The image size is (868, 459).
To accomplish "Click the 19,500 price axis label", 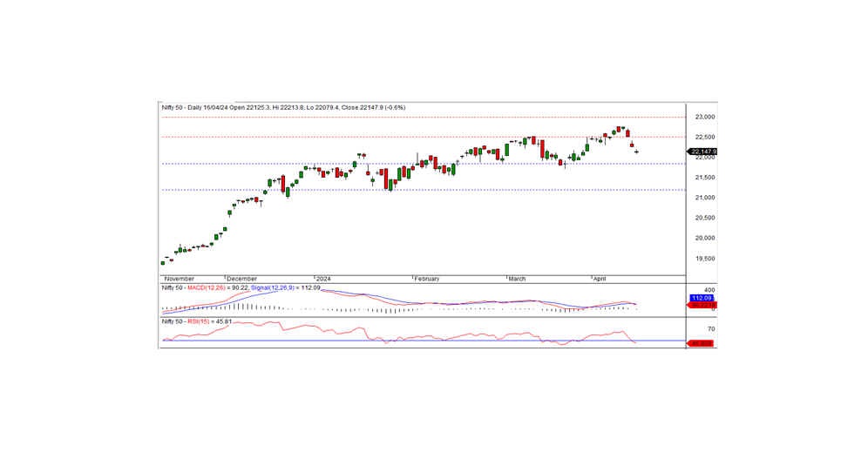I will [704, 259].
